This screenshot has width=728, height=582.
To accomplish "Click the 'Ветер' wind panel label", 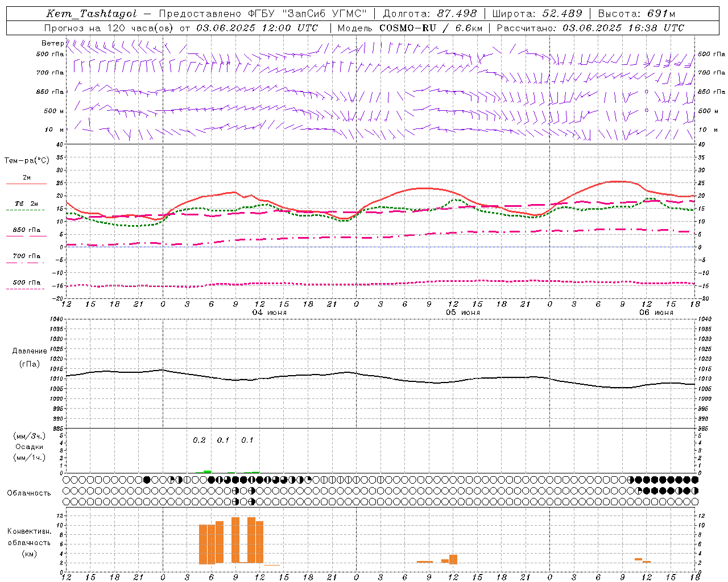I will (52, 43).
